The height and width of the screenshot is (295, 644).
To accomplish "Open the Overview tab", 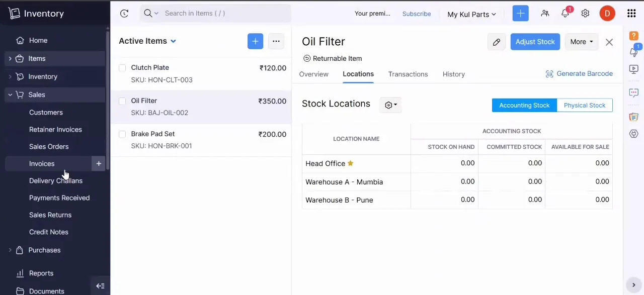I will [313, 74].
